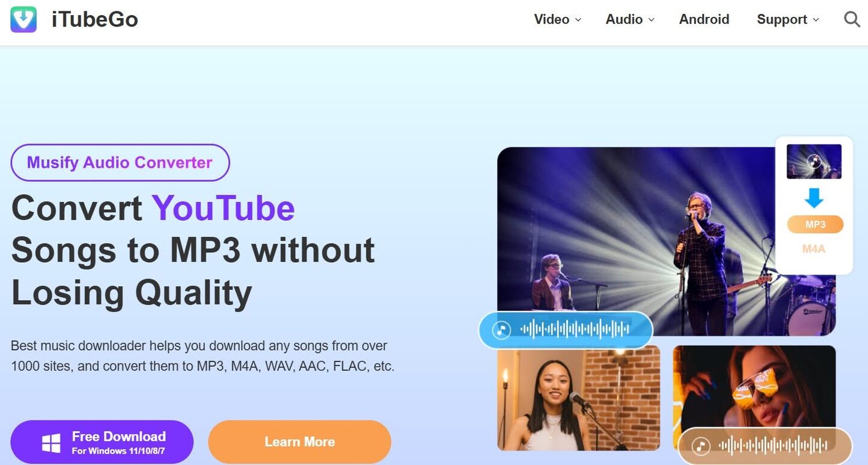Open the search magnifier icon

[852, 19]
